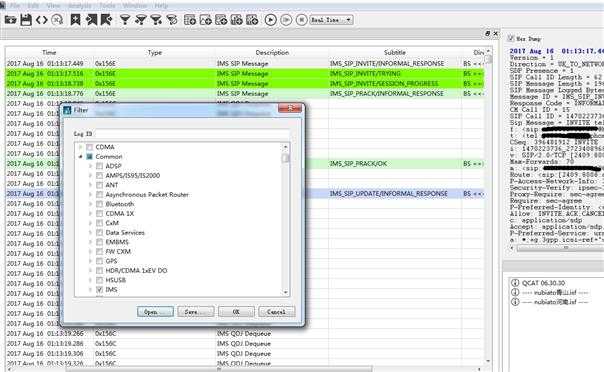The image size is (604, 372).
Task: Expand the ANT node arrow
Action: (x=91, y=185)
